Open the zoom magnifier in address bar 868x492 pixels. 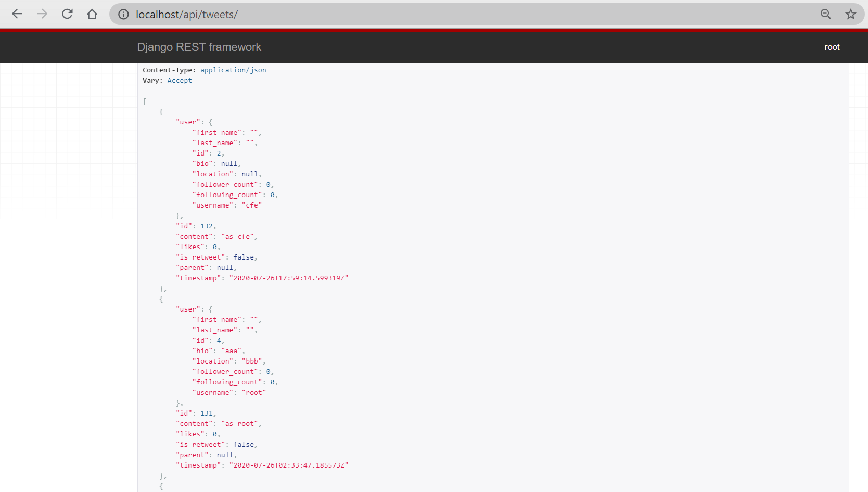[x=825, y=14]
